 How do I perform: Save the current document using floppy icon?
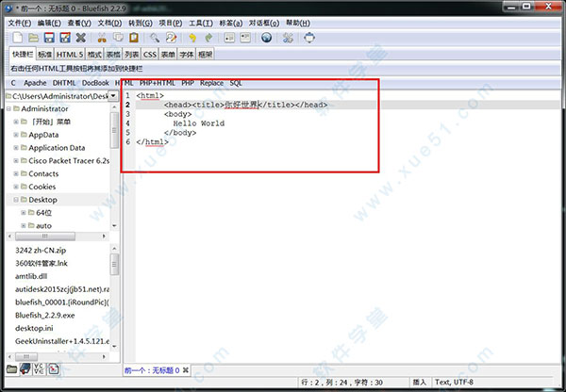tap(49, 38)
